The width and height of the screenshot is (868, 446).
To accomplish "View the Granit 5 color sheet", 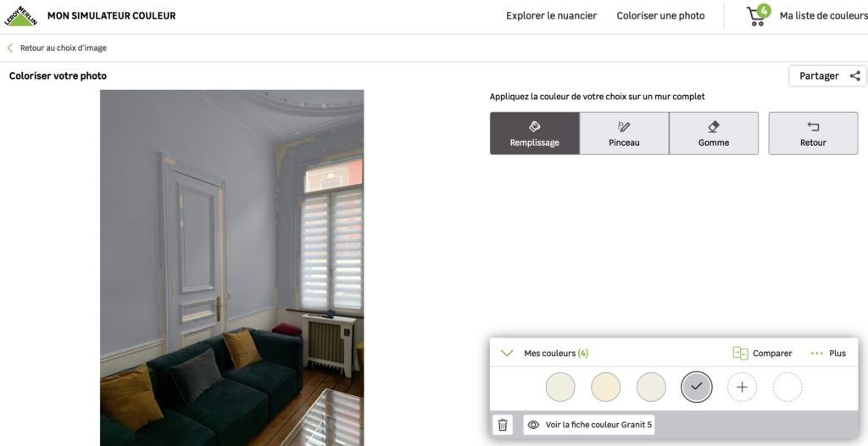I will tap(589, 425).
